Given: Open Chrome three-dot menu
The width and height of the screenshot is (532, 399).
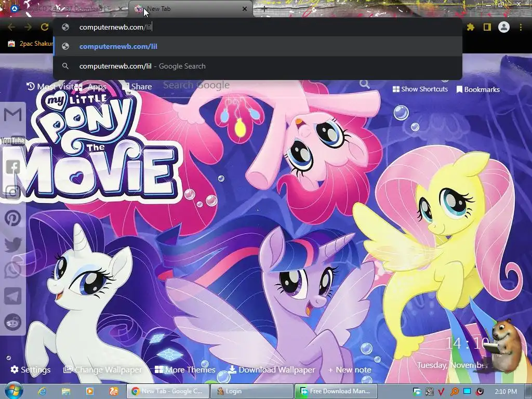Looking at the screenshot, I should point(521,27).
